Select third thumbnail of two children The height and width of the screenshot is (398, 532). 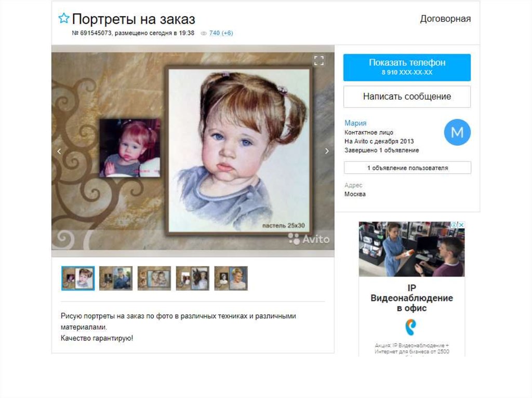154,278
